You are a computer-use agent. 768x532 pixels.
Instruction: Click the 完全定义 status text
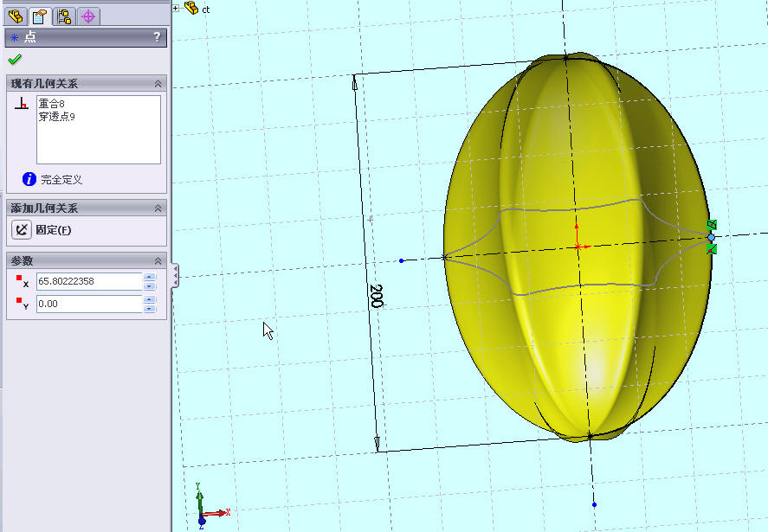click(x=61, y=180)
